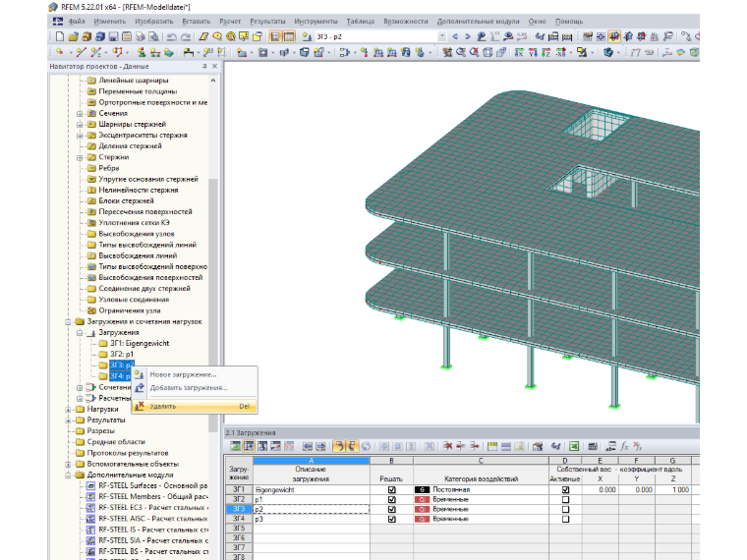Click the delete row red X table icon
This screenshot has height=560, width=747.
(447, 446)
